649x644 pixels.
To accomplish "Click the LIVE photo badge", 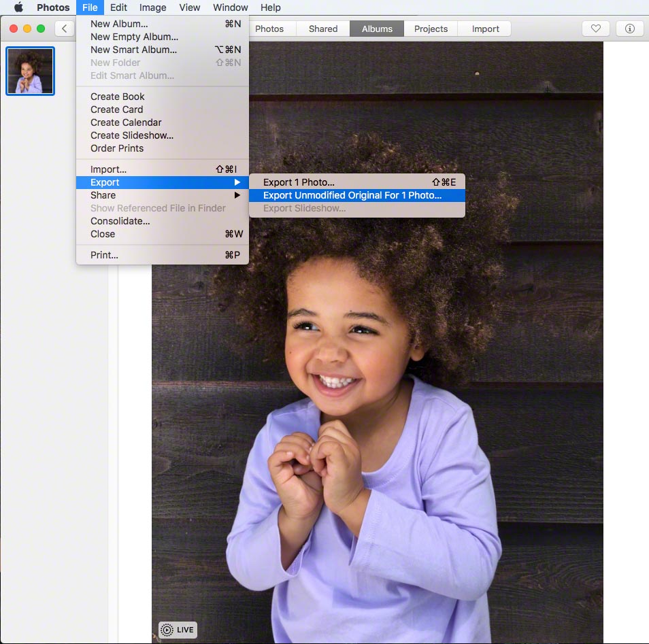I will pos(178,630).
